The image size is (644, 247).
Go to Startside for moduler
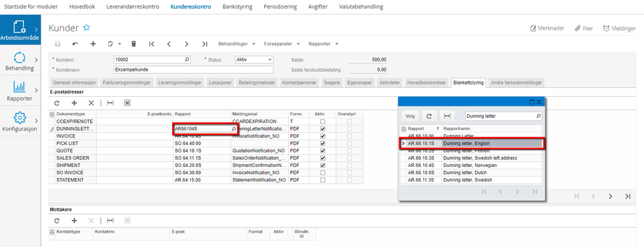(31, 6)
